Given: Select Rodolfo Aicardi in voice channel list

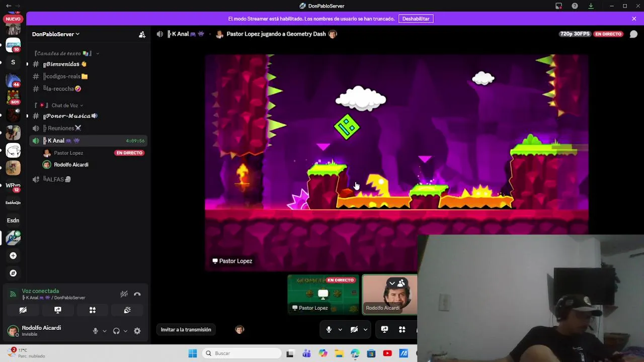Looking at the screenshot, I should pos(71,165).
